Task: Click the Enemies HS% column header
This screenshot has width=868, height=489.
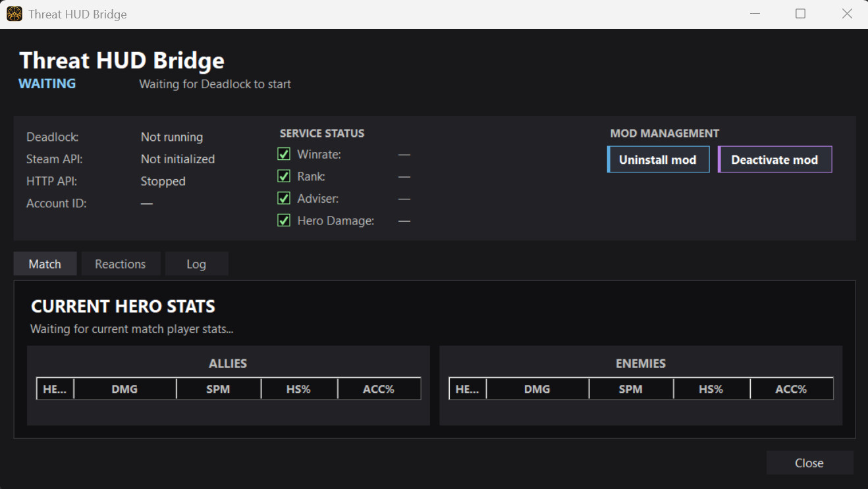Action: (x=711, y=389)
